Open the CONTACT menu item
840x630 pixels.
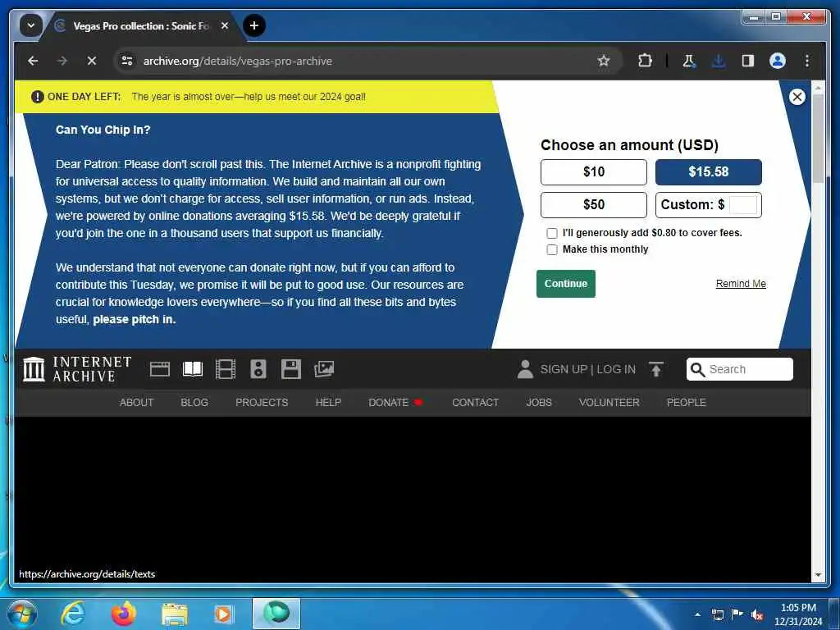click(475, 402)
